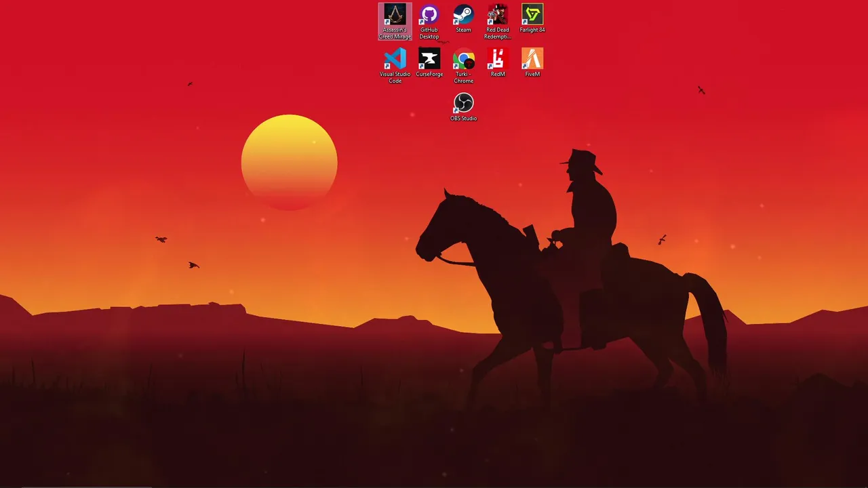This screenshot has height=488, width=868.
Task: Select the Assassin's Creed Mirage desktop shortcut
Action: point(395,21)
